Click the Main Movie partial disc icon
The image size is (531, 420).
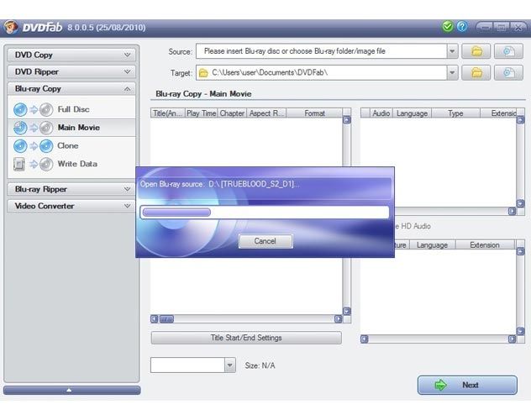tap(20, 128)
